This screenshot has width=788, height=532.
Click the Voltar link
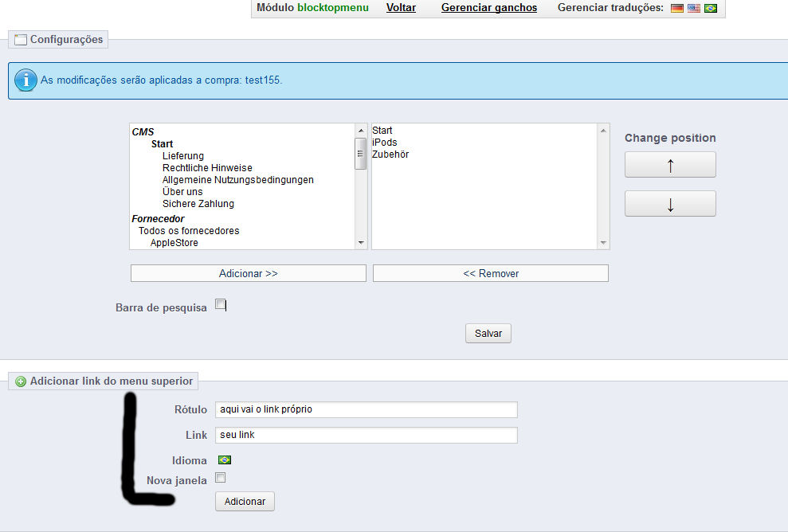401,7
